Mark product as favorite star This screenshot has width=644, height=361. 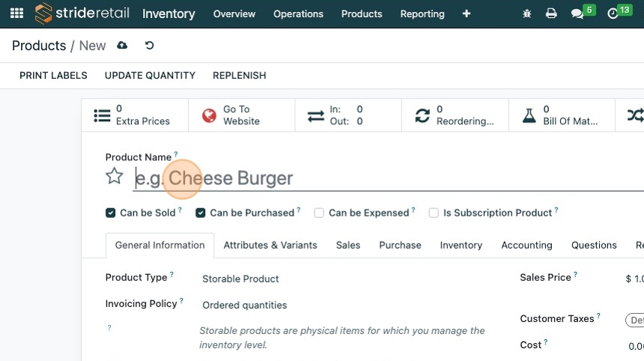114,176
